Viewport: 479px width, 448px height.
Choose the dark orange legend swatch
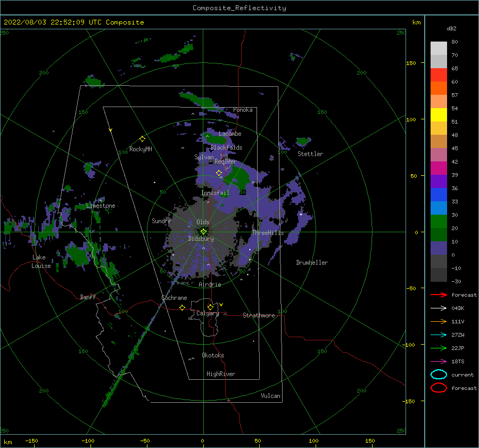(x=439, y=88)
